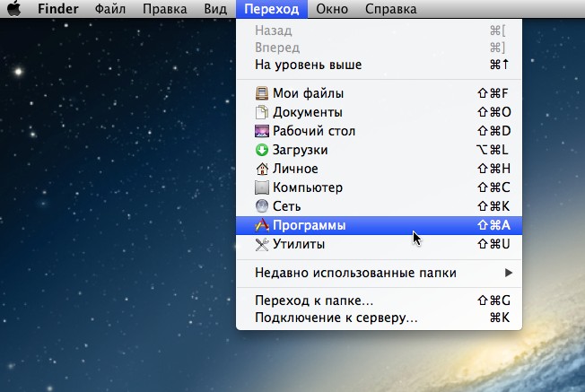The width and height of the screenshot is (585, 392).
Task: Click the Сеть globe icon
Action: pyautogui.click(x=261, y=206)
